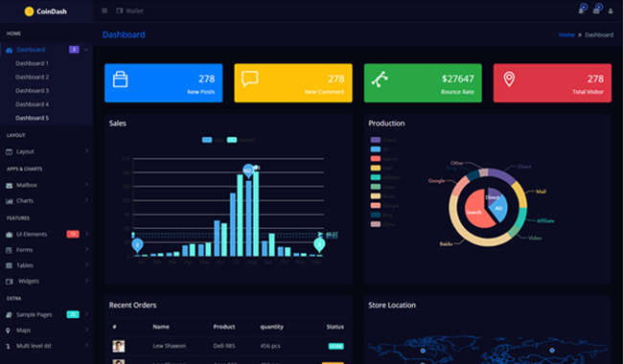
Task: Click the Tables grid sidebar icon
Action: click(10, 265)
